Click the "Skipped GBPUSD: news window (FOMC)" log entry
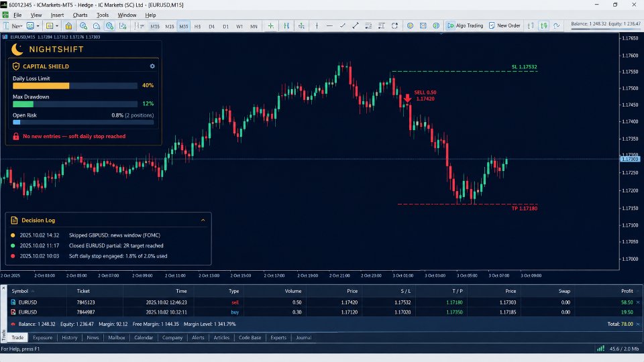Image resolution: width=644 pixels, height=362 pixels. [115, 235]
